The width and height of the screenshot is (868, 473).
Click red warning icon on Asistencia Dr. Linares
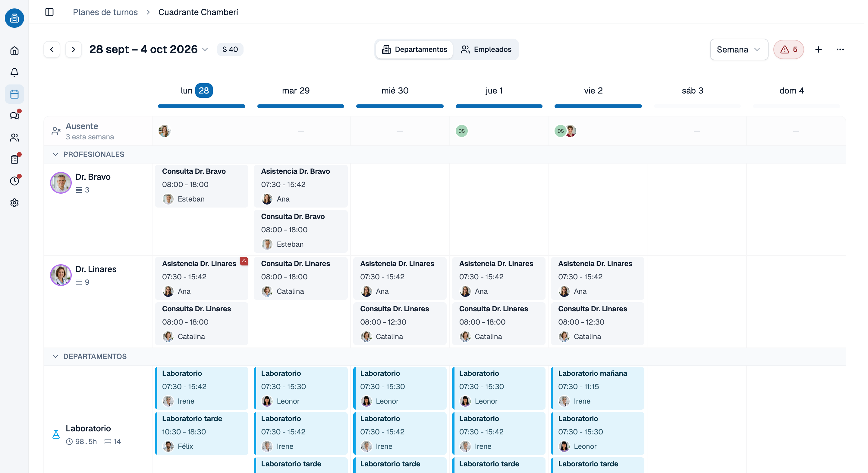click(244, 262)
